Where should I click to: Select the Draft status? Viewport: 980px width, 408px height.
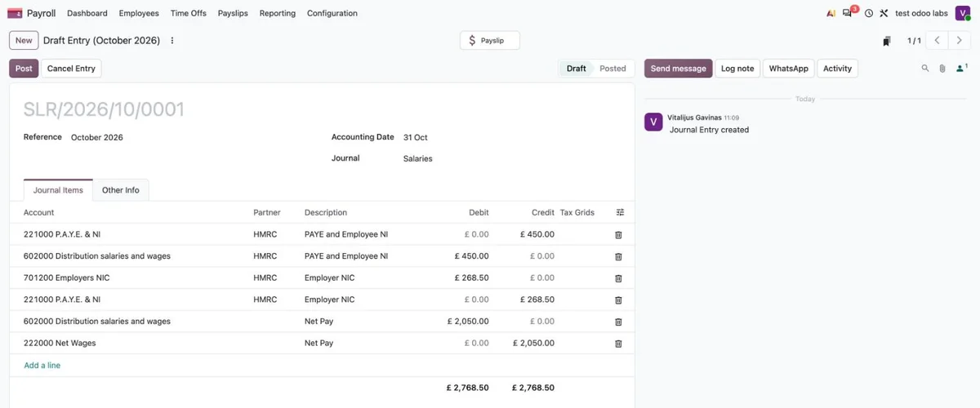[577, 69]
